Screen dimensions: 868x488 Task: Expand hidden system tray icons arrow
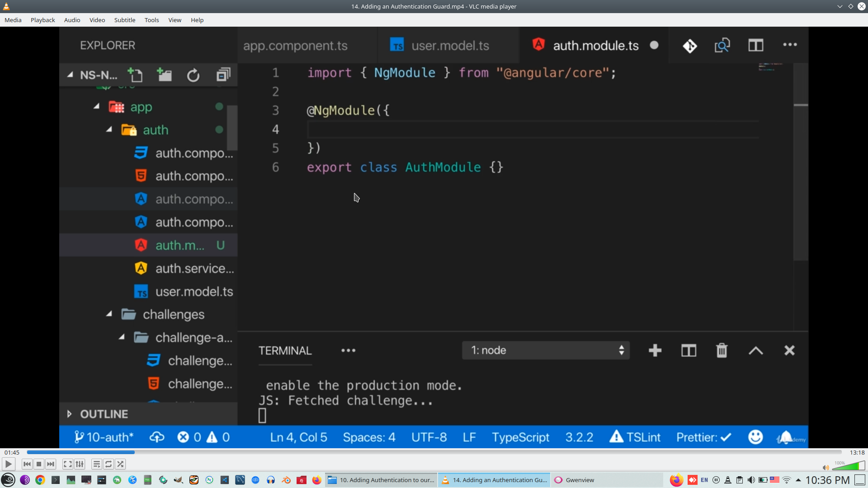[x=798, y=480]
